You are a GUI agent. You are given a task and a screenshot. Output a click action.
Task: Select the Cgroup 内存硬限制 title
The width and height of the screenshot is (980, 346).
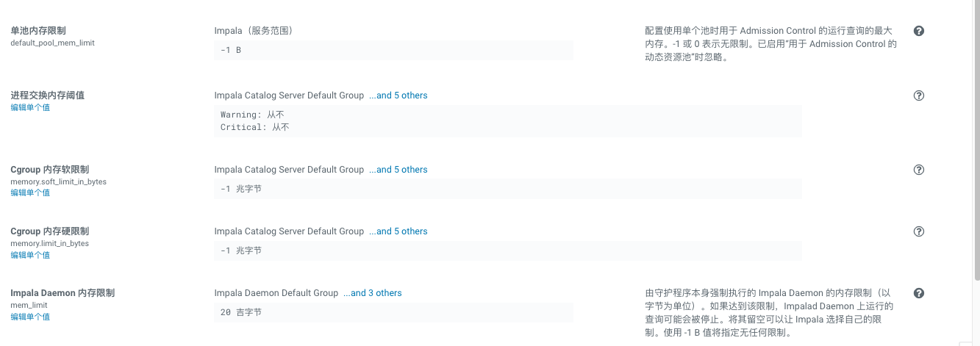click(50, 231)
